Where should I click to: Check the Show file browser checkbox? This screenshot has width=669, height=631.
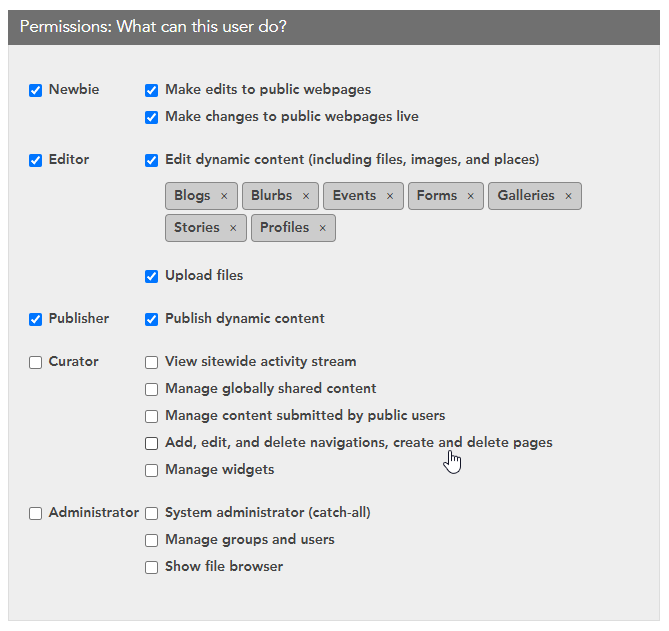click(151, 567)
